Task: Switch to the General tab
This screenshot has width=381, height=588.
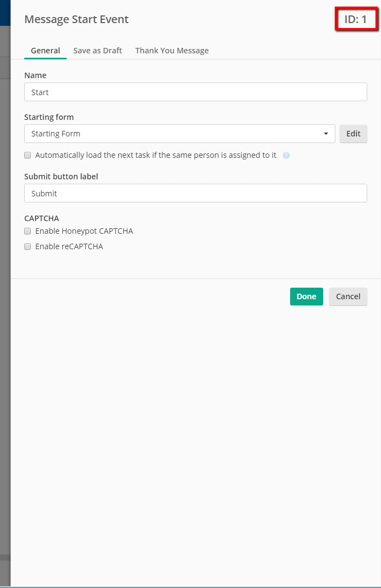Action: (45, 51)
